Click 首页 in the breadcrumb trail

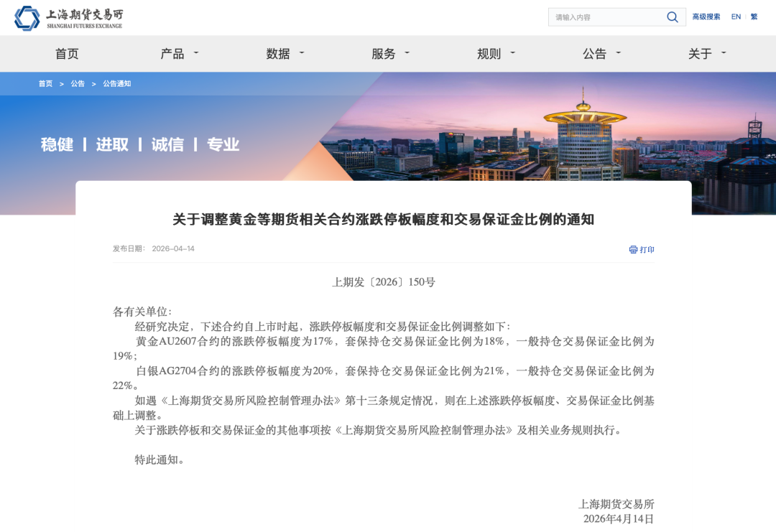[45, 83]
